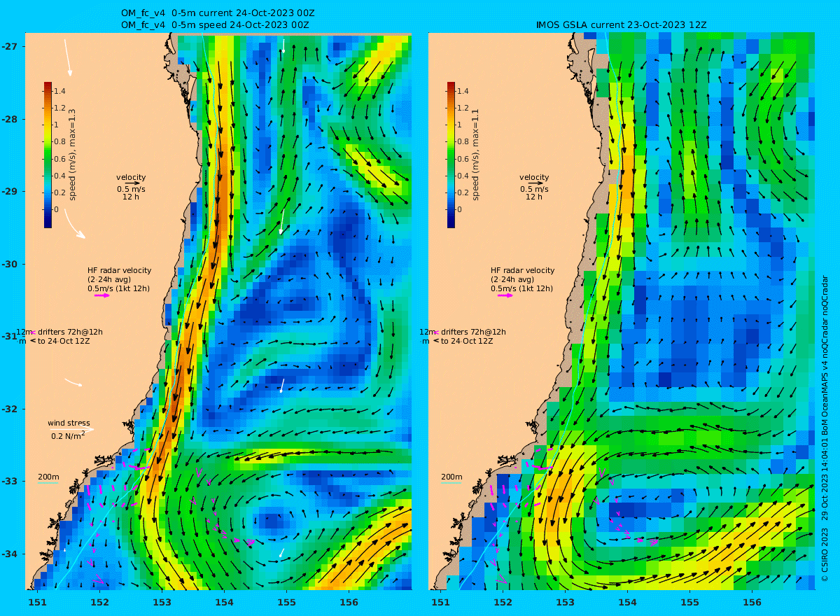Click the '154' longitude label under left map

point(224,602)
